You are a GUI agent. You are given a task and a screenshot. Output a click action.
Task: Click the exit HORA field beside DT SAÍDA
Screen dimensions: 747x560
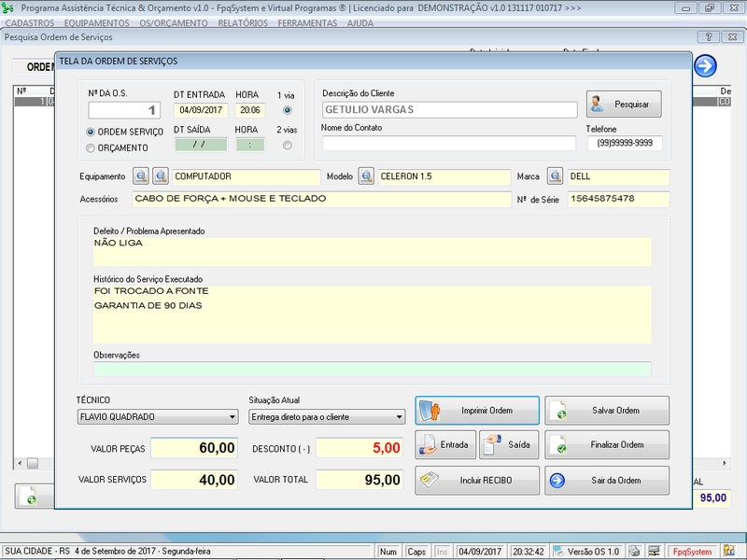[x=250, y=145]
